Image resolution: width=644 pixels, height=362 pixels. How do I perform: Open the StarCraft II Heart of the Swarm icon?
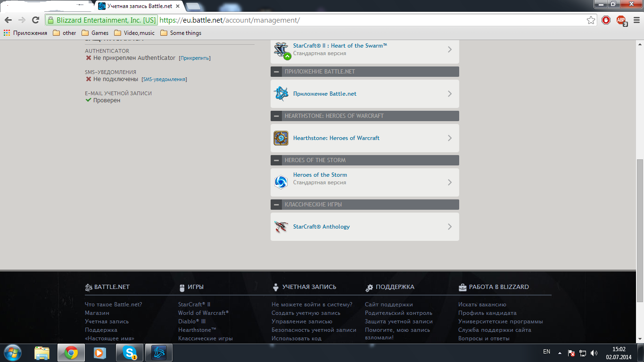pyautogui.click(x=281, y=49)
